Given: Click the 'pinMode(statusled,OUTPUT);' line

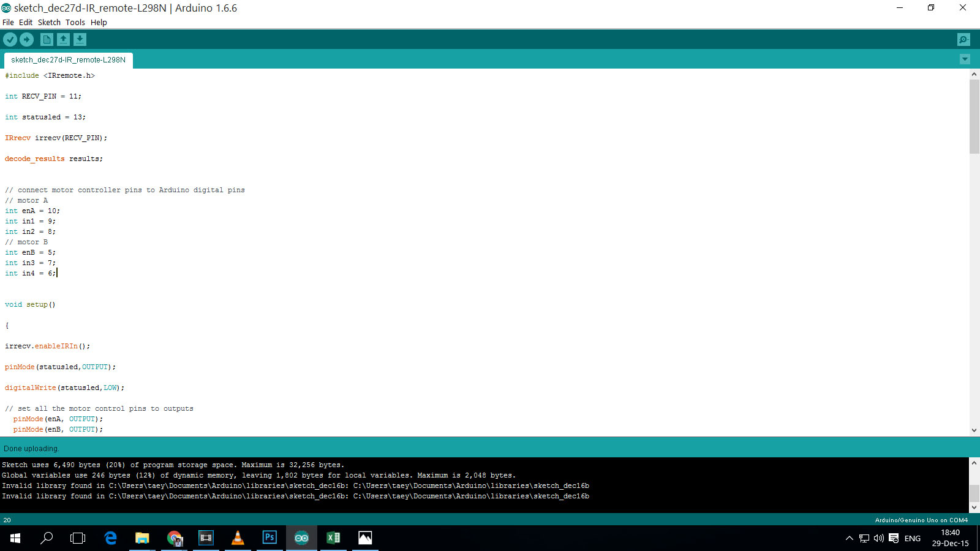Looking at the screenshot, I should pyautogui.click(x=60, y=367).
